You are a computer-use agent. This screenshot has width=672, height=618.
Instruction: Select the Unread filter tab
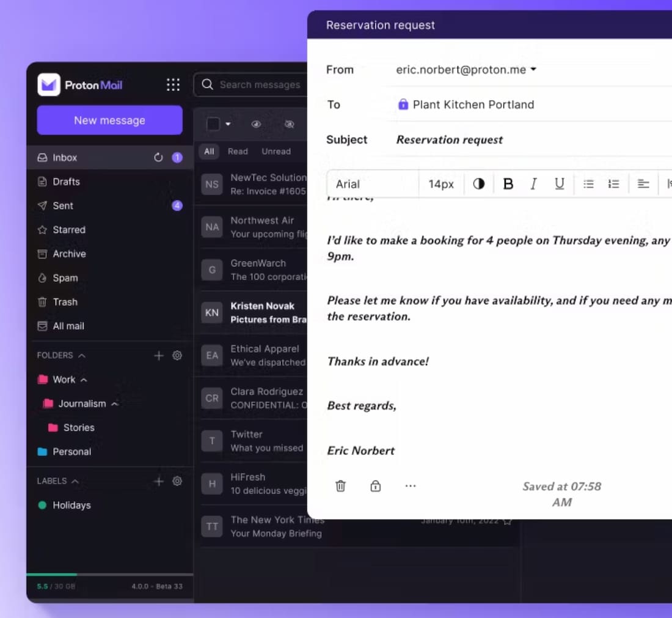[276, 152]
